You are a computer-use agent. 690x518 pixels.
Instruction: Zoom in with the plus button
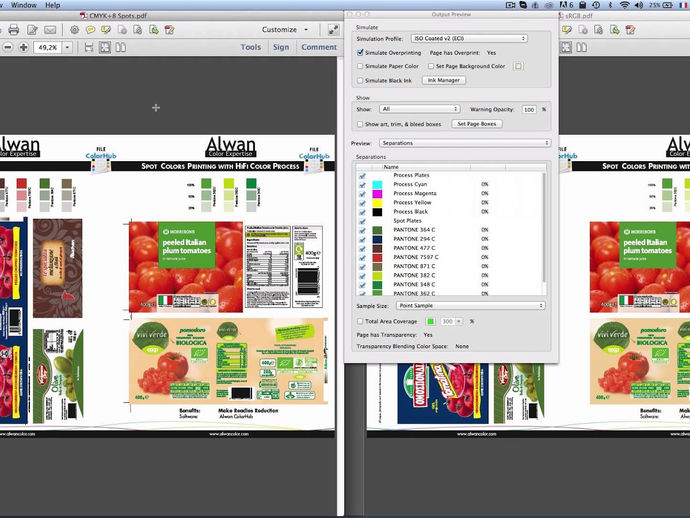(x=24, y=47)
